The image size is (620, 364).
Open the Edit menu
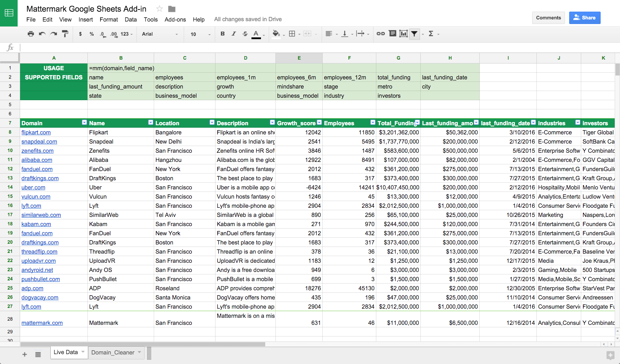pyautogui.click(x=47, y=19)
